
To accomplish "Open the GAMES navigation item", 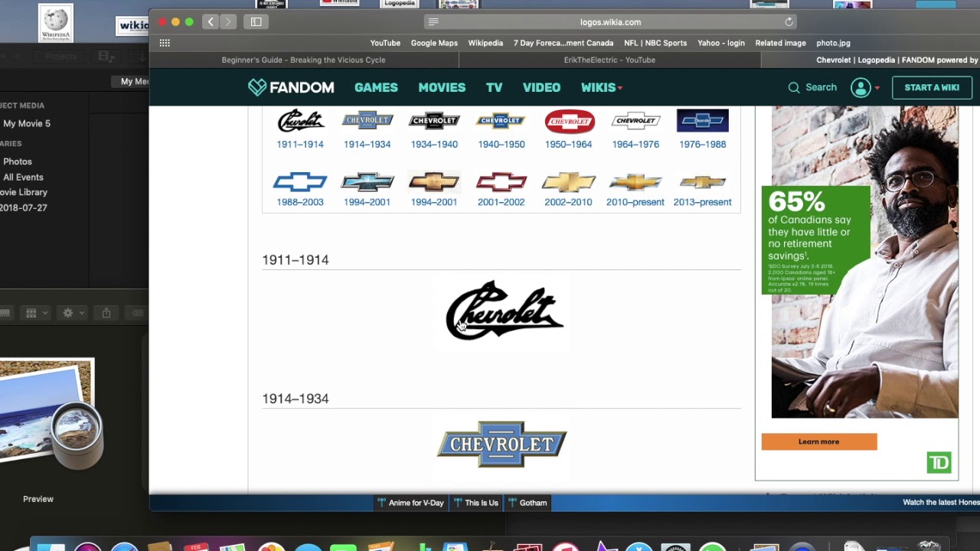I will pyautogui.click(x=376, y=87).
